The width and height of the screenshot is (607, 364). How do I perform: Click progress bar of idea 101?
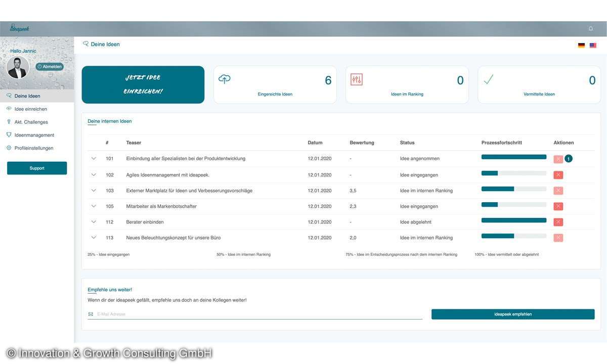514,157
